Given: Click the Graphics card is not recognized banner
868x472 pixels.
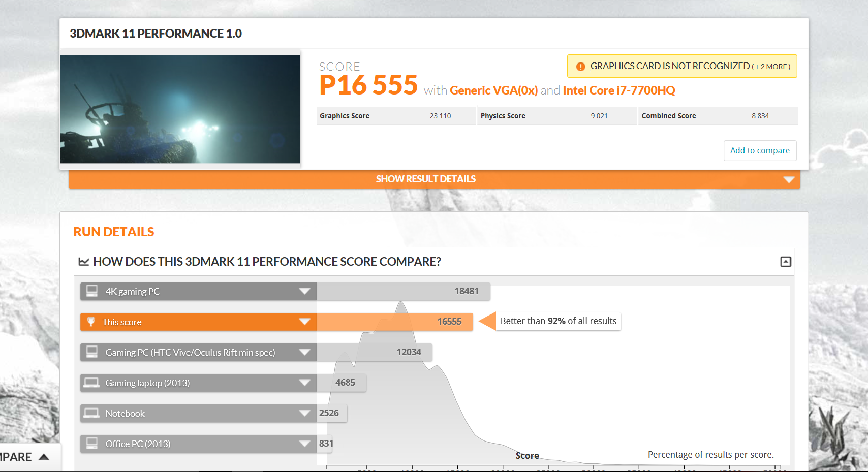Looking at the screenshot, I should pos(681,66).
